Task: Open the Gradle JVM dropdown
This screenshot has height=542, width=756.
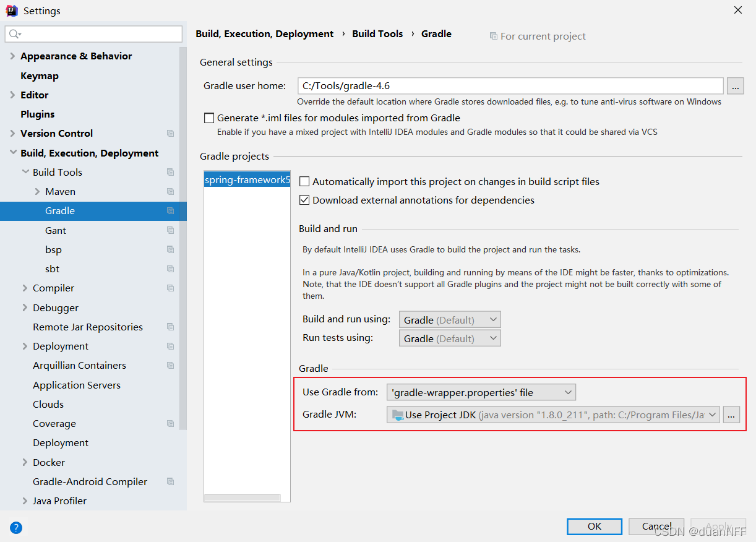Action: pos(553,415)
